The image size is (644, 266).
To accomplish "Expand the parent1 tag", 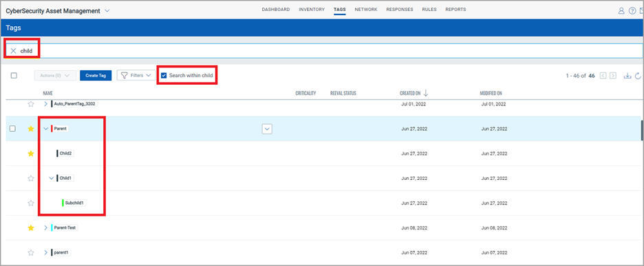I will pos(45,252).
